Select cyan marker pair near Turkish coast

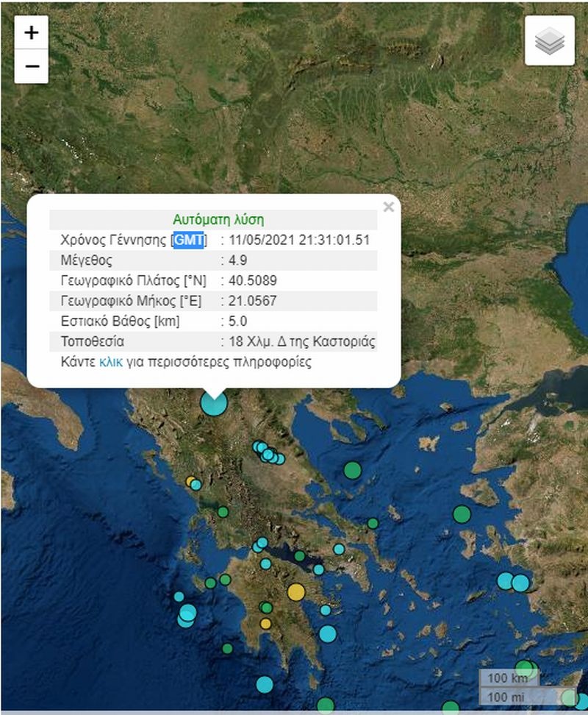click(512, 582)
